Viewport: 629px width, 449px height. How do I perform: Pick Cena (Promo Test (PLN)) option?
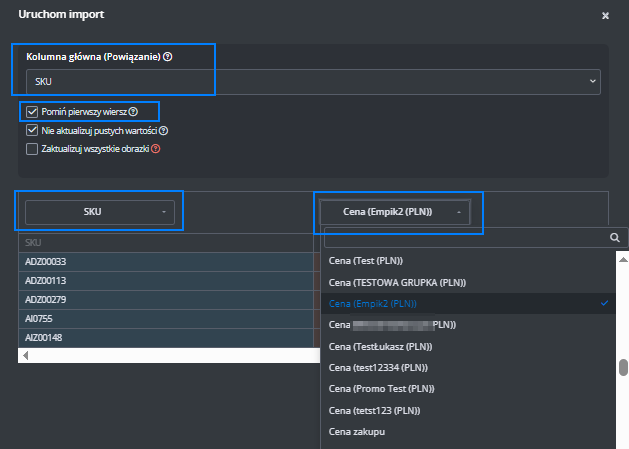coord(383,389)
